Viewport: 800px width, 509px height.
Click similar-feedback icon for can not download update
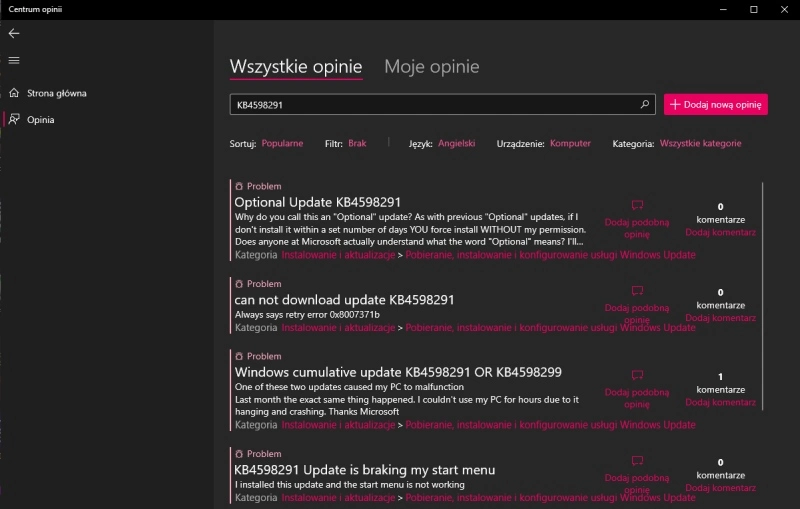coord(637,291)
